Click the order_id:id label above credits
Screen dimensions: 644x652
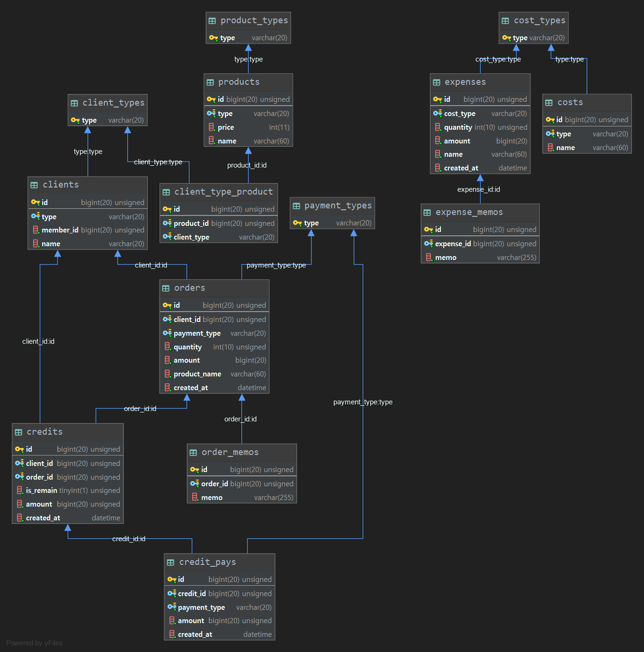(x=140, y=409)
